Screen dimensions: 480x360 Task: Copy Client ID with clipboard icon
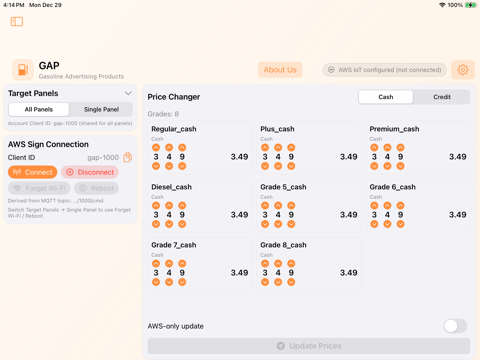click(128, 157)
